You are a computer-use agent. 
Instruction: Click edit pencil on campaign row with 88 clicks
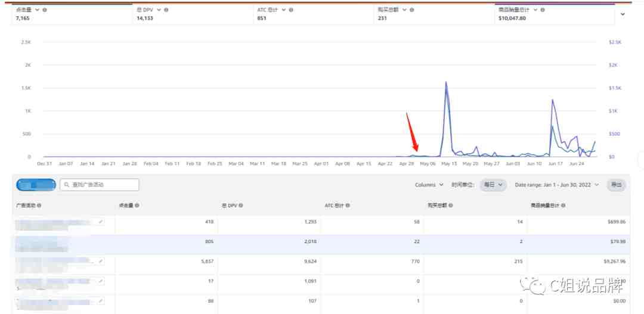pyautogui.click(x=101, y=301)
